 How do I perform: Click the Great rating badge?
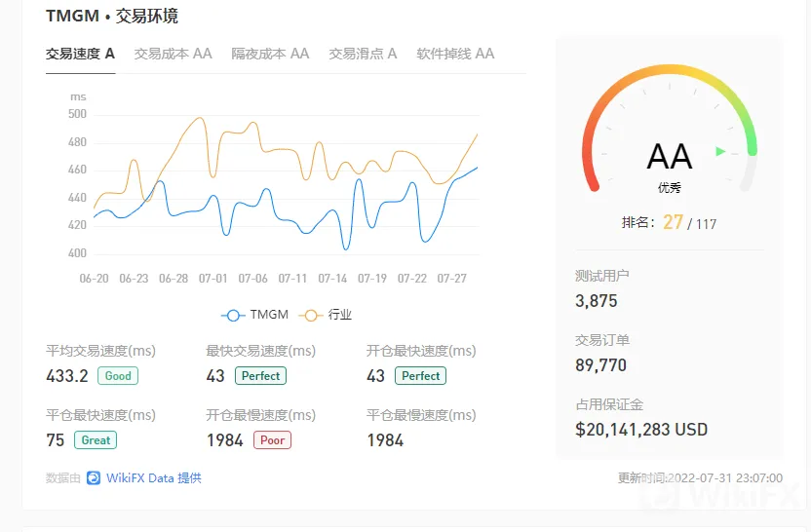96,440
